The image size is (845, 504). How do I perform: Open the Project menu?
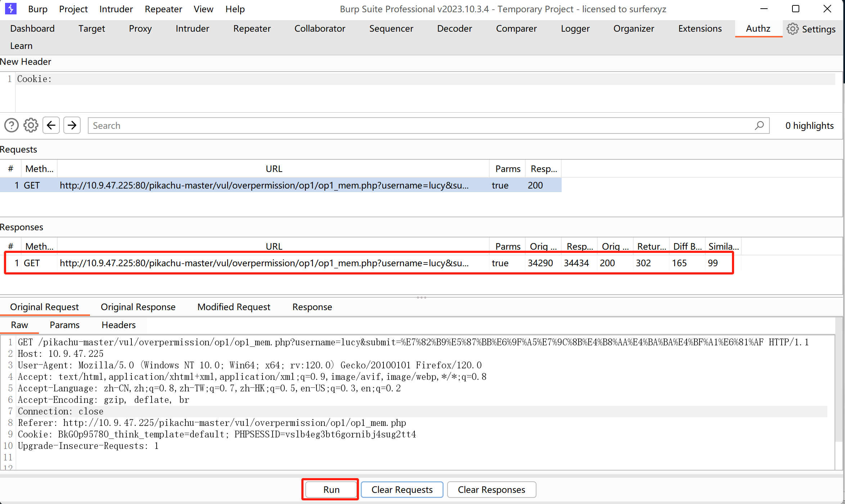coord(73,9)
